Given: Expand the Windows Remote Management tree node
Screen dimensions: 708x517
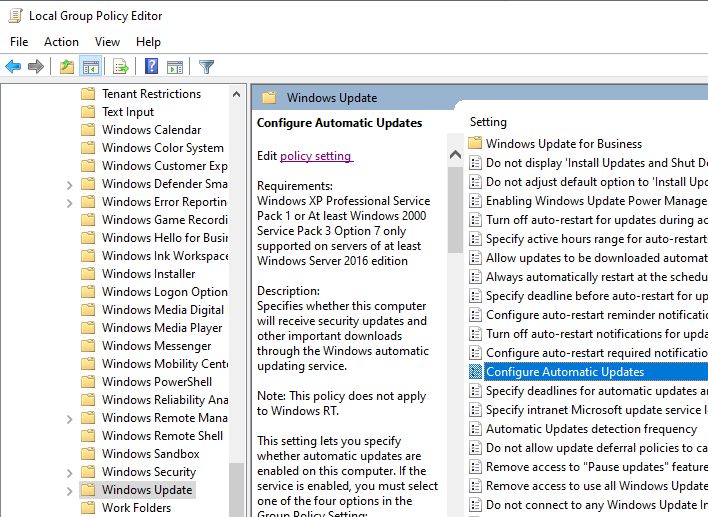Looking at the screenshot, I should click(69, 419).
